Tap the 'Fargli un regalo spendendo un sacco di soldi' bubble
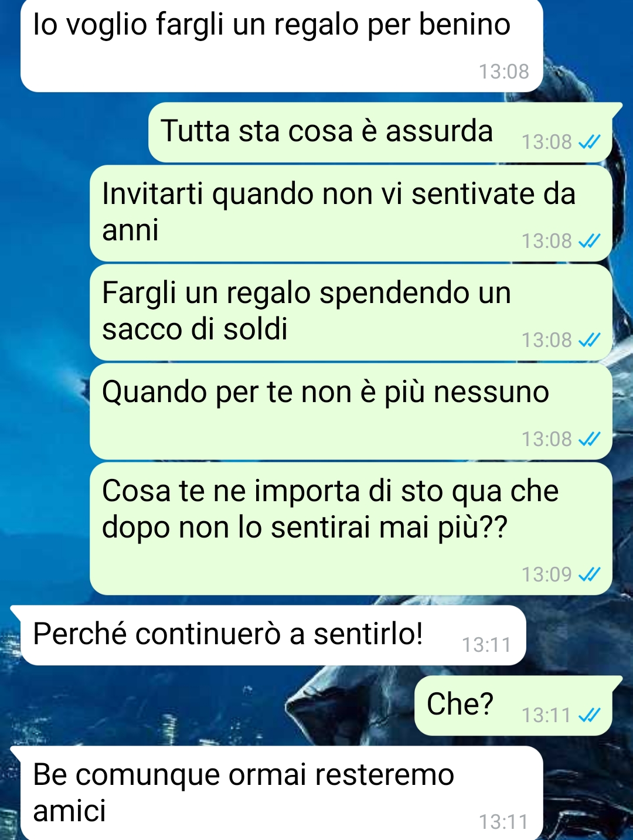 [x=351, y=312]
